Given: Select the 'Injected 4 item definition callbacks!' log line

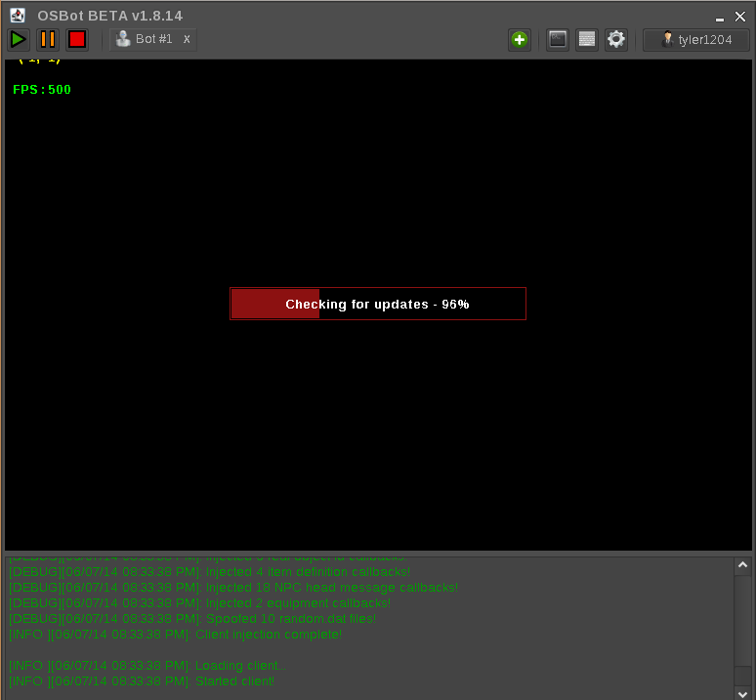Looking at the screenshot, I should tap(210, 572).
